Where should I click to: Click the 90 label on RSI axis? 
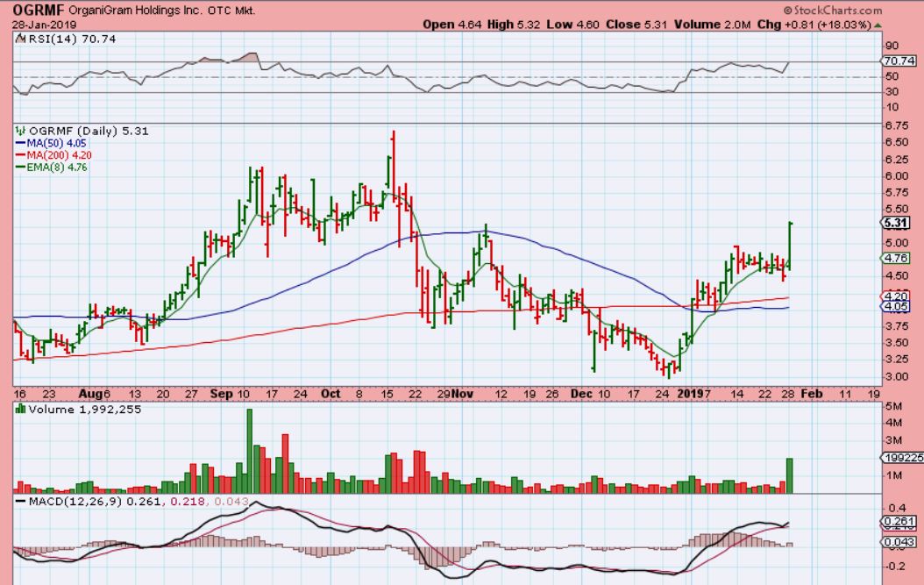pos(892,46)
